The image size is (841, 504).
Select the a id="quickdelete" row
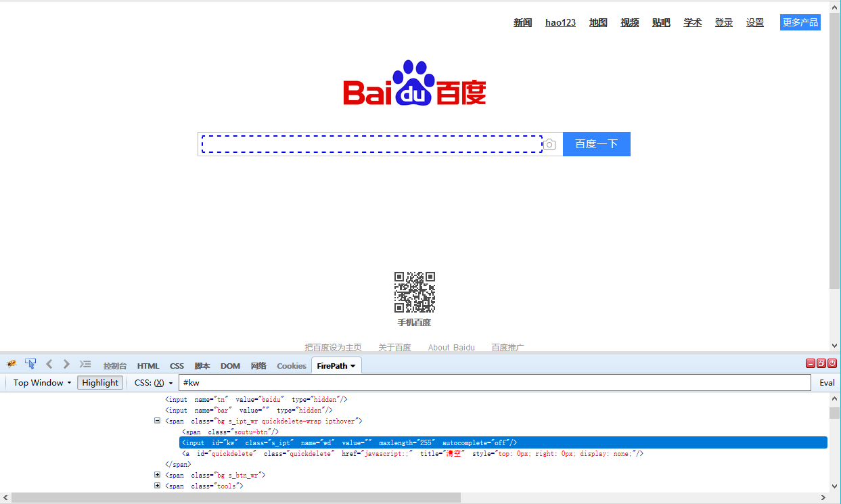coord(413,453)
